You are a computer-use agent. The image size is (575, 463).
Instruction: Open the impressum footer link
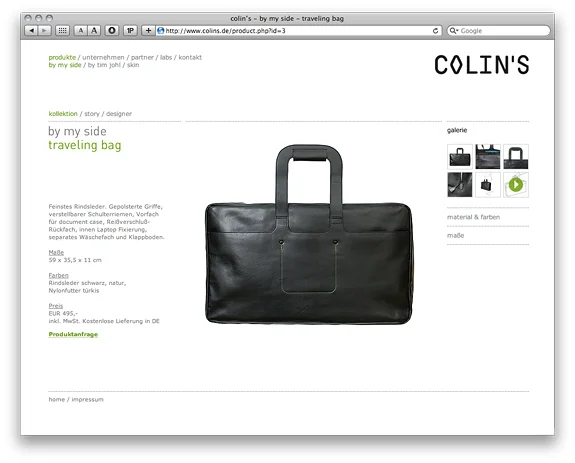[x=87, y=399]
